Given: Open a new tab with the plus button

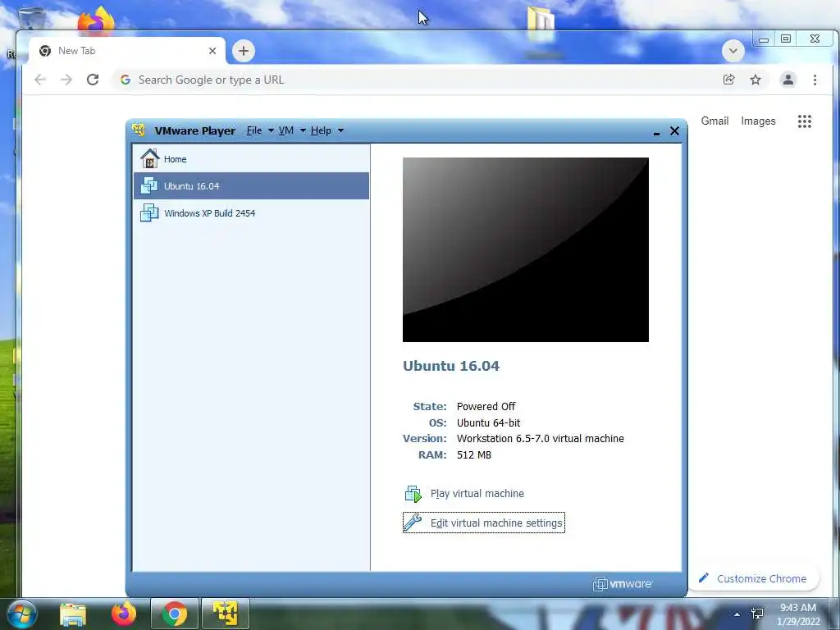Looking at the screenshot, I should pos(243,51).
